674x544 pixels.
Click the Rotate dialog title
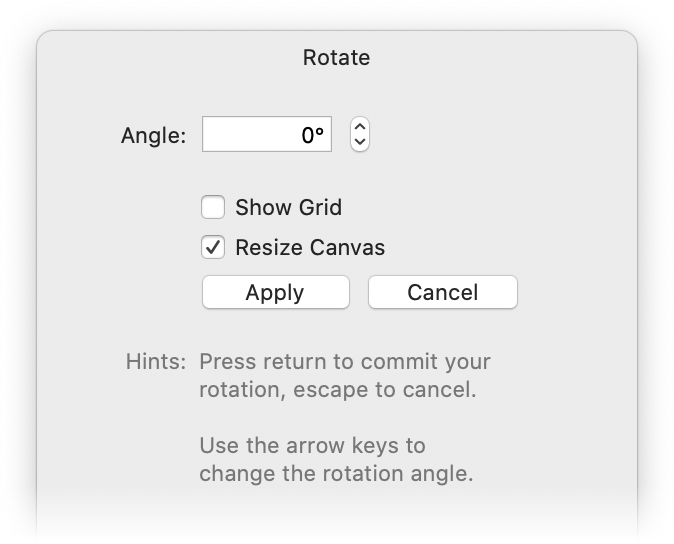[336, 58]
